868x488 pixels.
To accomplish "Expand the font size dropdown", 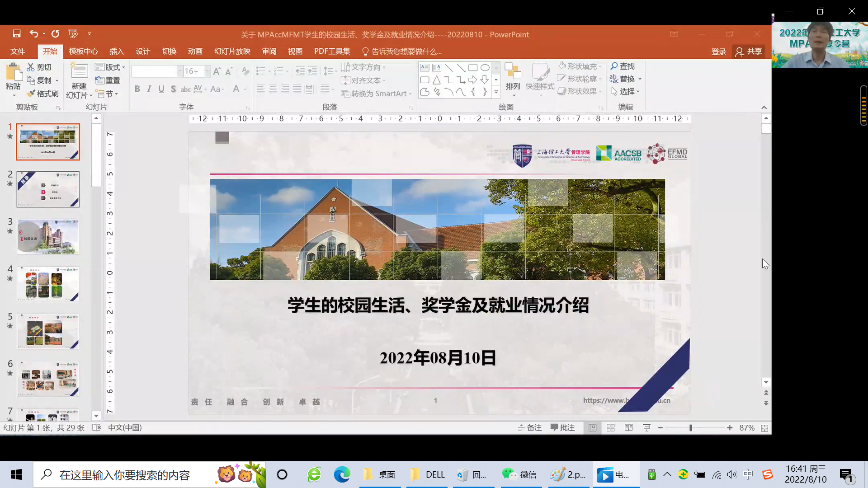I will [x=208, y=71].
